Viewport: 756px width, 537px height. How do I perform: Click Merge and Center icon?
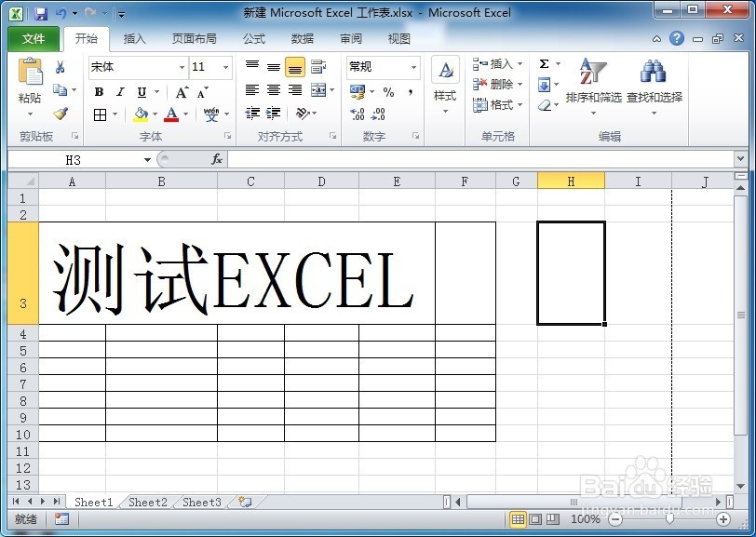(x=318, y=90)
